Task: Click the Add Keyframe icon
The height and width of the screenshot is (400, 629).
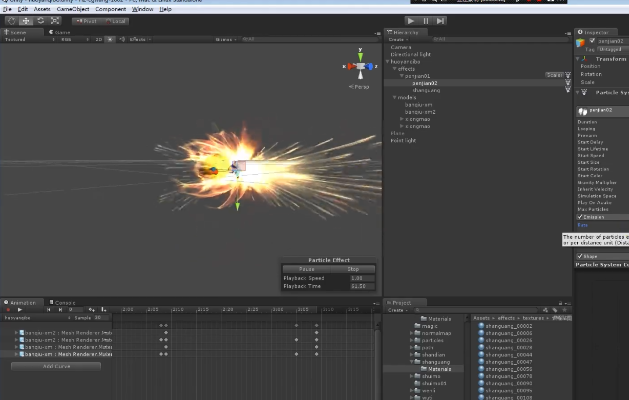Action: tap(92, 310)
